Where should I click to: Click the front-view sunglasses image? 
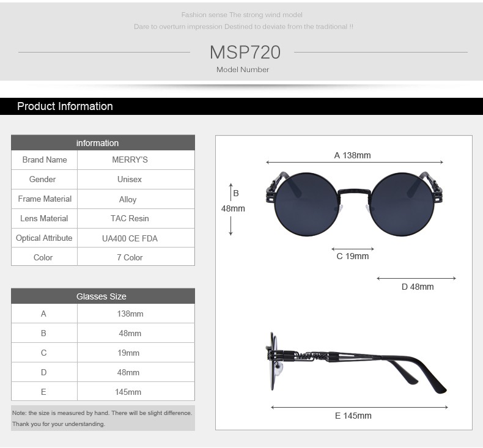[x=354, y=204]
